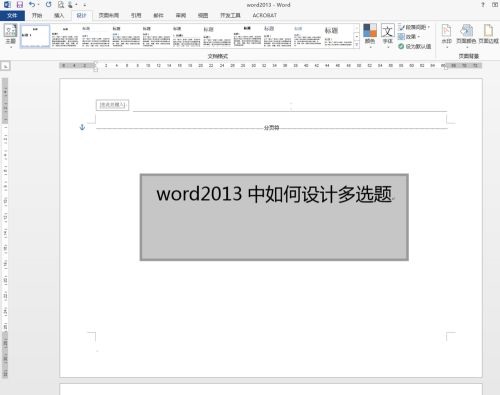Click 设为默认值 set as default icon
Viewport: 500px width, 395px height.
coord(415,46)
